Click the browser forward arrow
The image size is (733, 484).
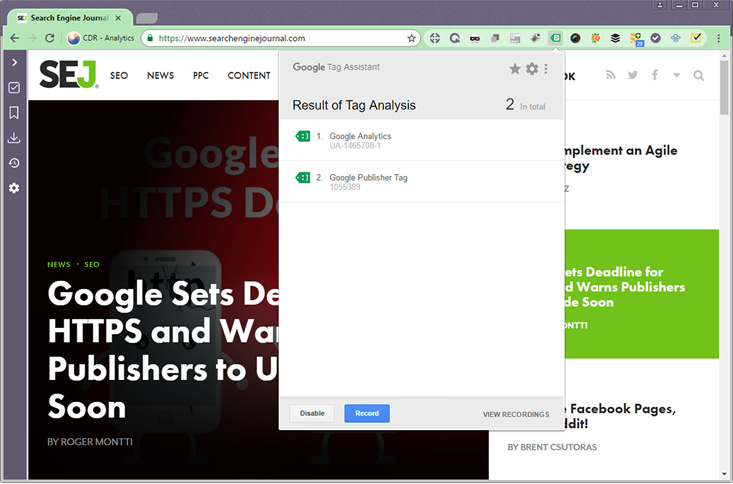32,38
